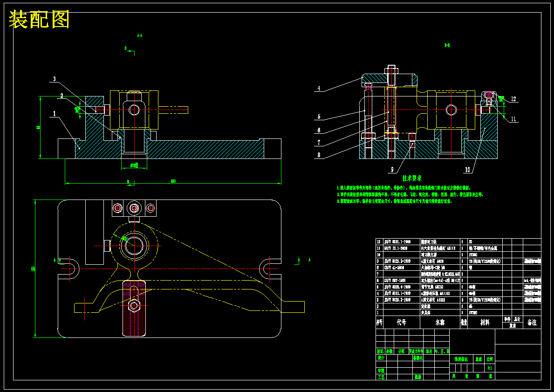Viewport: 554px width, 392px height.
Task: Select callout number 4 pointing to the clamp plate
Action: point(319,89)
